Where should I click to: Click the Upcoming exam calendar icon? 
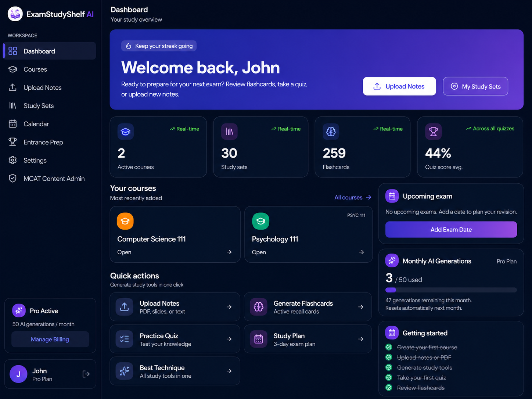pyautogui.click(x=392, y=196)
